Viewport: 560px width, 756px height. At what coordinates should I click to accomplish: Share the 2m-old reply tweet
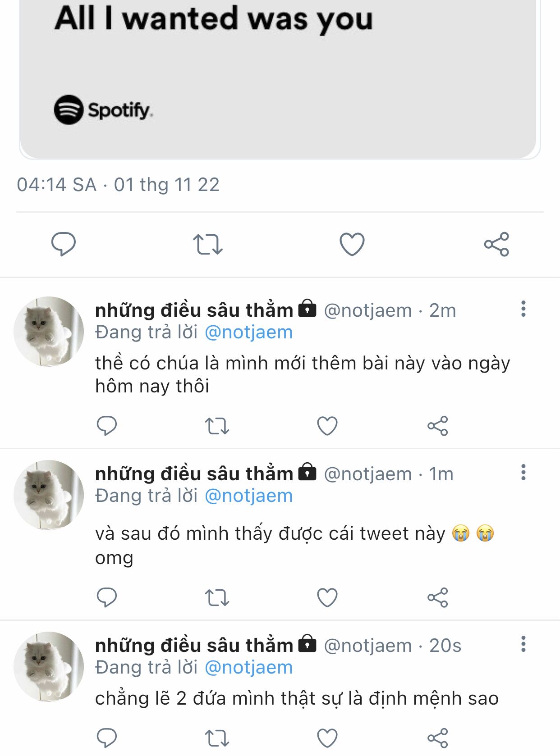pos(437,426)
